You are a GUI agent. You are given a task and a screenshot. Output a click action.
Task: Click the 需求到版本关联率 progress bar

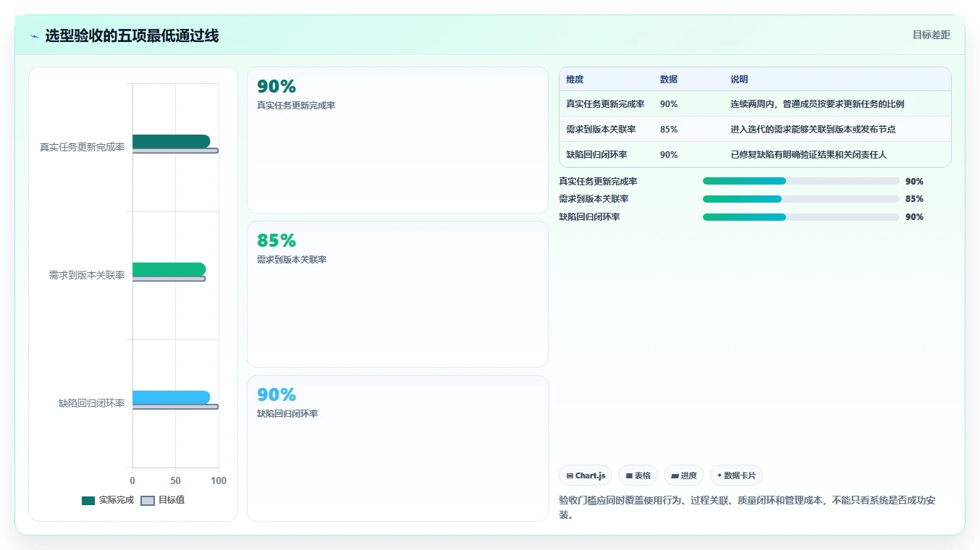click(x=801, y=199)
